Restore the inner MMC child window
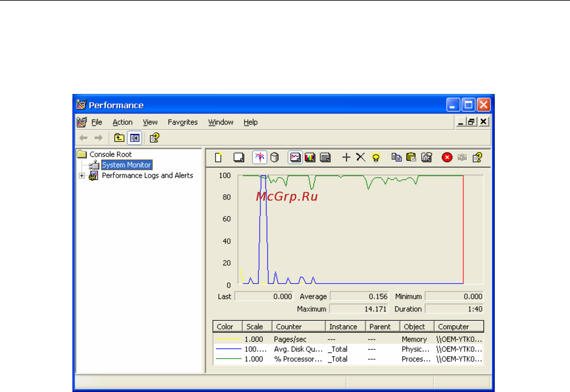 tap(471, 122)
